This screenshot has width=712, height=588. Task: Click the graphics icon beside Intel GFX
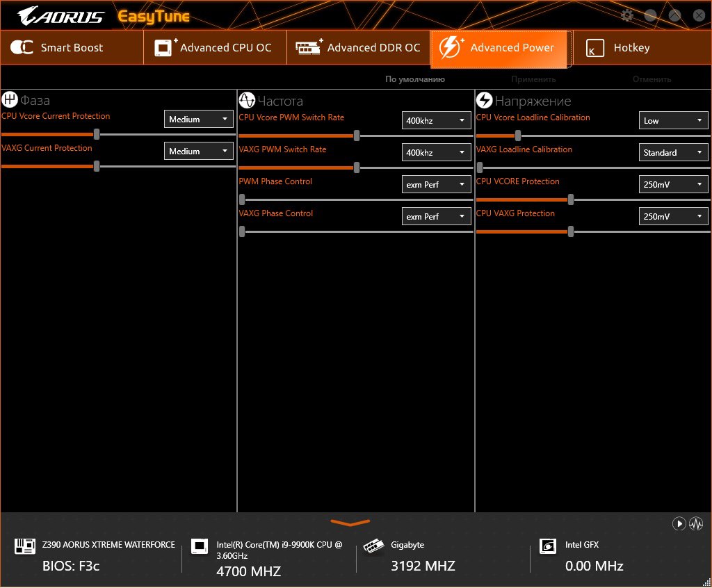(x=548, y=546)
